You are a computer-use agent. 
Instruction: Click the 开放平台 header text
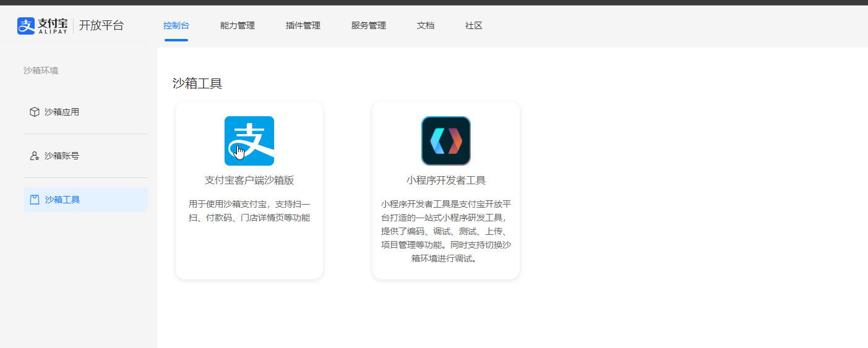[x=101, y=25]
